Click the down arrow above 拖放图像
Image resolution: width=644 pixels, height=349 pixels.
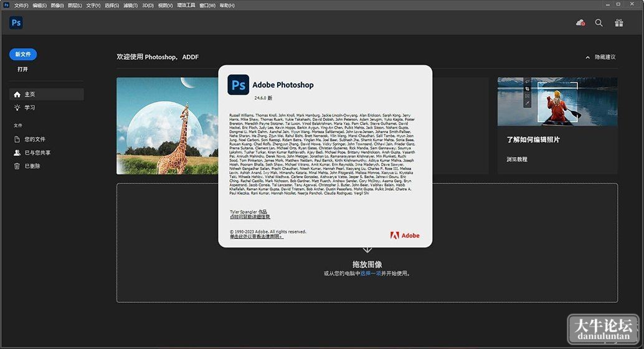367,250
